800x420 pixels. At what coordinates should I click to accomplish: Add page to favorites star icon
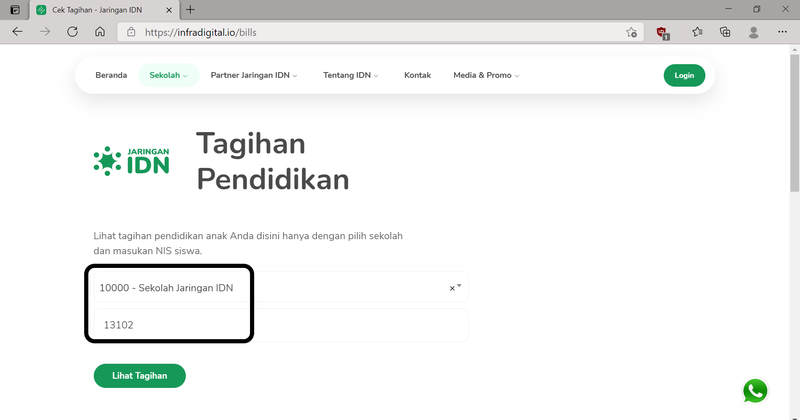coord(631,32)
